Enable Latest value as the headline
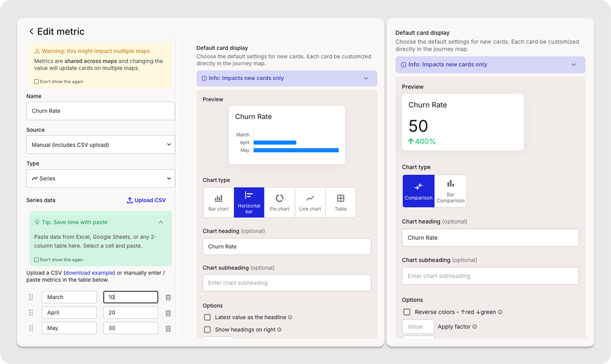Viewport: 611px width, 364px height. pyautogui.click(x=207, y=317)
